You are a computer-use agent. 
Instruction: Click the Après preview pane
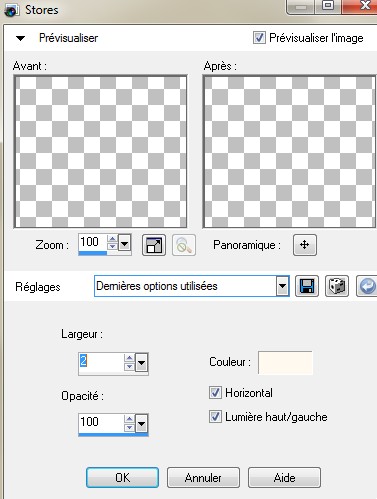(x=289, y=152)
